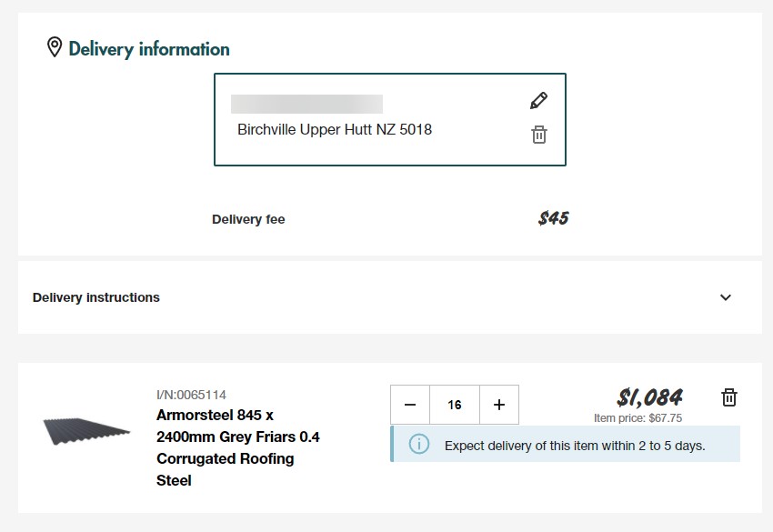Viewport: 773px width, 532px height.
Task: Expand the Delivery instructions chevron
Action: pyautogui.click(x=725, y=297)
